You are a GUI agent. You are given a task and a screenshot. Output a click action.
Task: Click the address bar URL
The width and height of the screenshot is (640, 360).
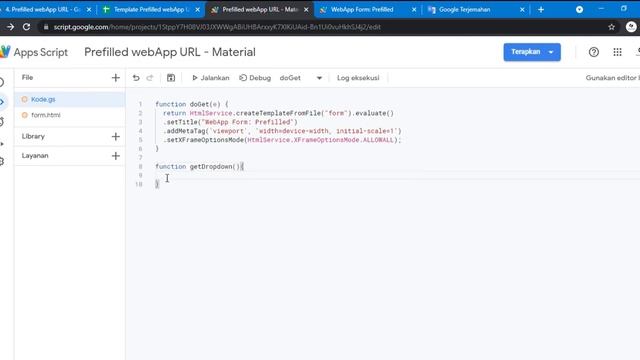[217, 27]
